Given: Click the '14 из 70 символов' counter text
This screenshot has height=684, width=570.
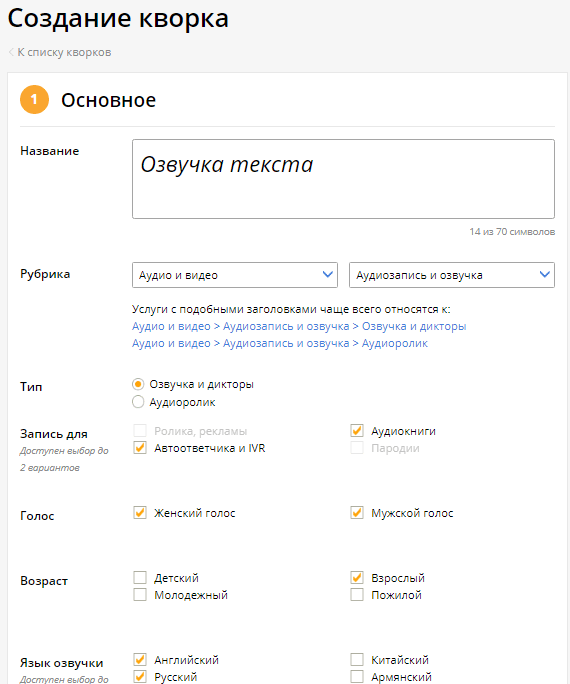Looking at the screenshot, I should tap(512, 232).
